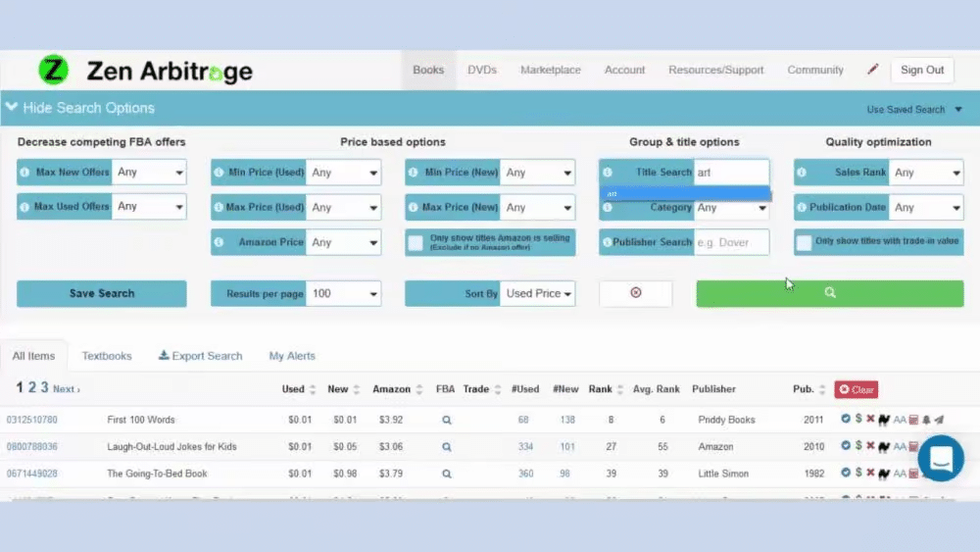
Task: Go to results page 3
Action: click(44, 387)
